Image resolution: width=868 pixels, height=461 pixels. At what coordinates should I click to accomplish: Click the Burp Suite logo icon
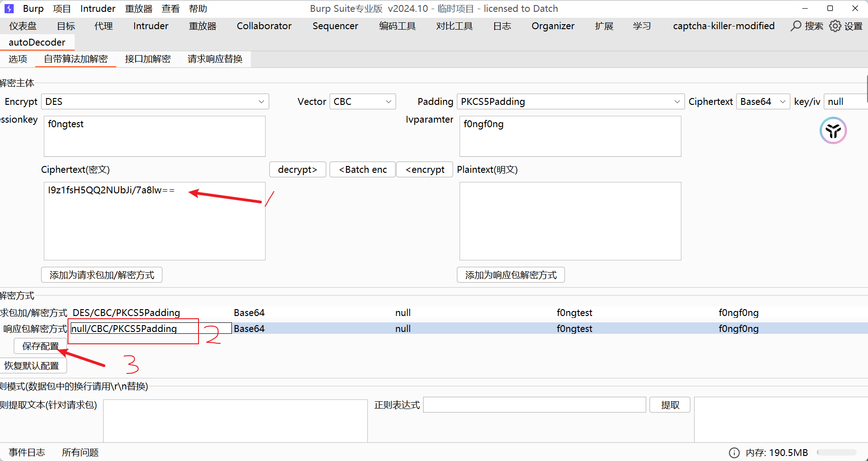point(9,8)
